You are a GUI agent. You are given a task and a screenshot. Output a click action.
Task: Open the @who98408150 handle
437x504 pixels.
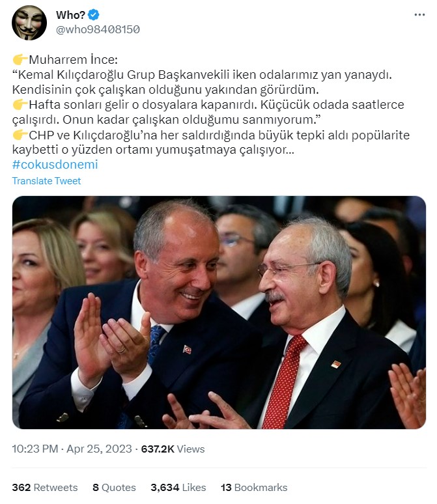click(98, 29)
